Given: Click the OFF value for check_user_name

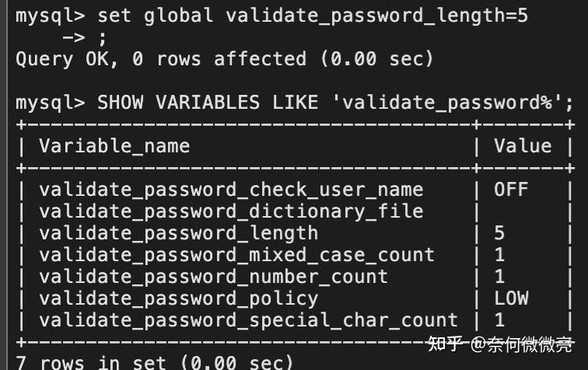Looking at the screenshot, I should (x=511, y=190).
